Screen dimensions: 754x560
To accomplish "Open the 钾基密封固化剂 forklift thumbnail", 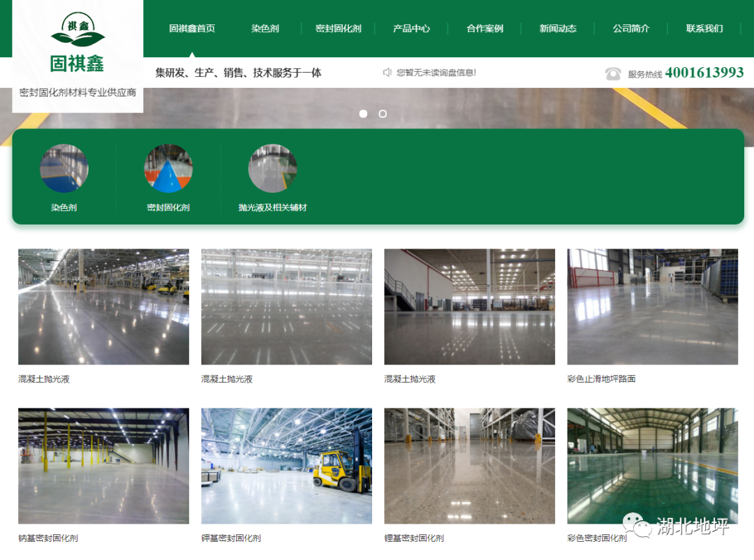I will (x=286, y=466).
